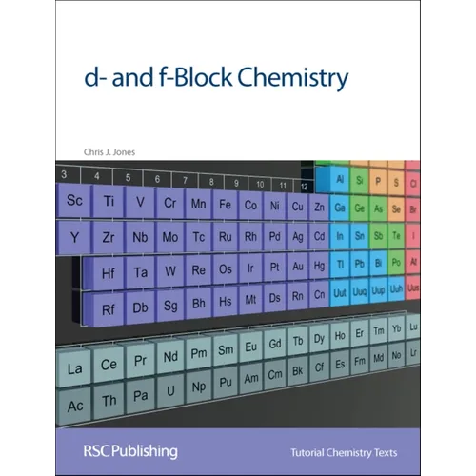The width and height of the screenshot is (476, 476).
Task: Pick the Co cobalt tile
Action: pos(250,206)
